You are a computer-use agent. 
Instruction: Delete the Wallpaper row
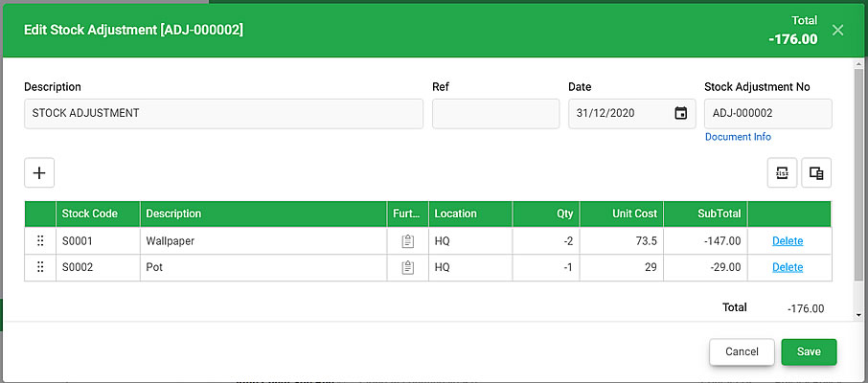point(788,240)
